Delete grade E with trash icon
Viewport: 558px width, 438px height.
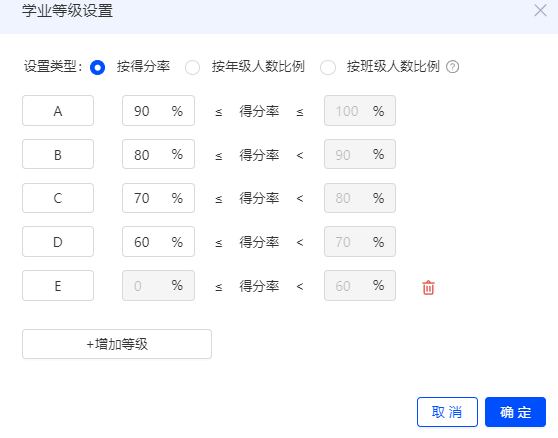click(428, 287)
